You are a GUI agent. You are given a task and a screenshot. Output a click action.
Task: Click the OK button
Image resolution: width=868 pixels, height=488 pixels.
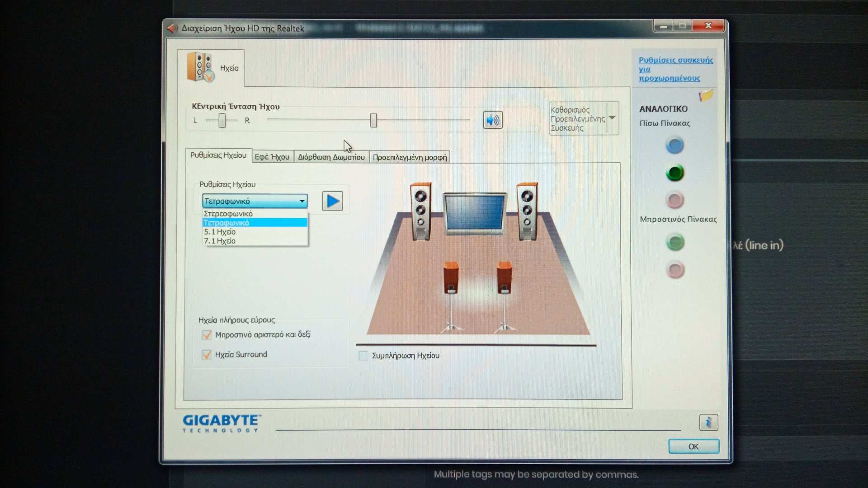[x=693, y=446]
